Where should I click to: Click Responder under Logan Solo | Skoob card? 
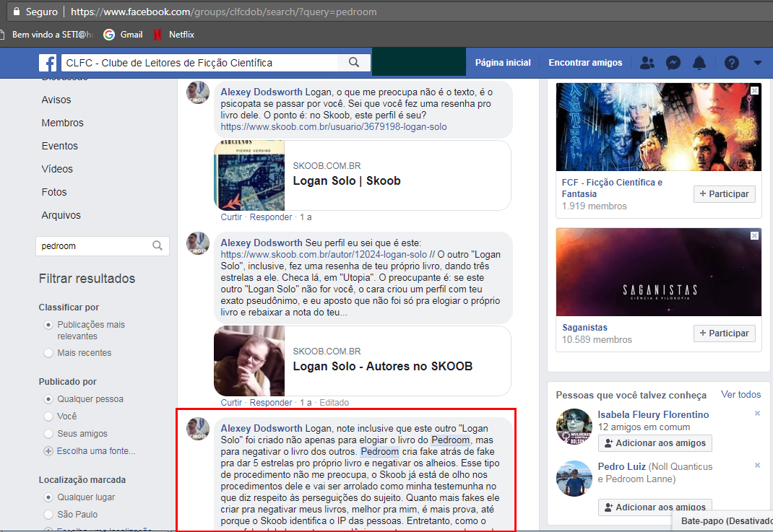coord(271,217)
